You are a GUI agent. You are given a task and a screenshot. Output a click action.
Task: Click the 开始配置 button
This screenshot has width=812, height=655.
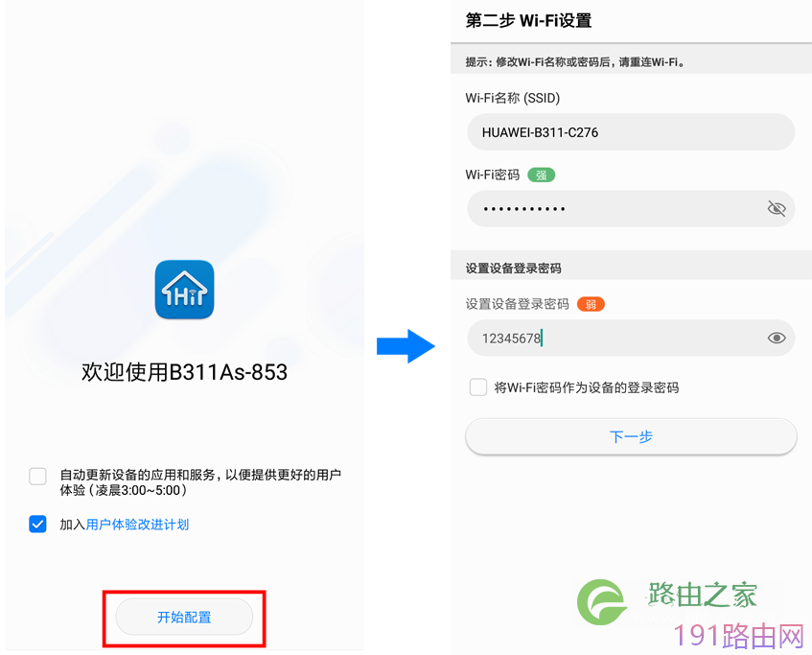tap(184, 617)
